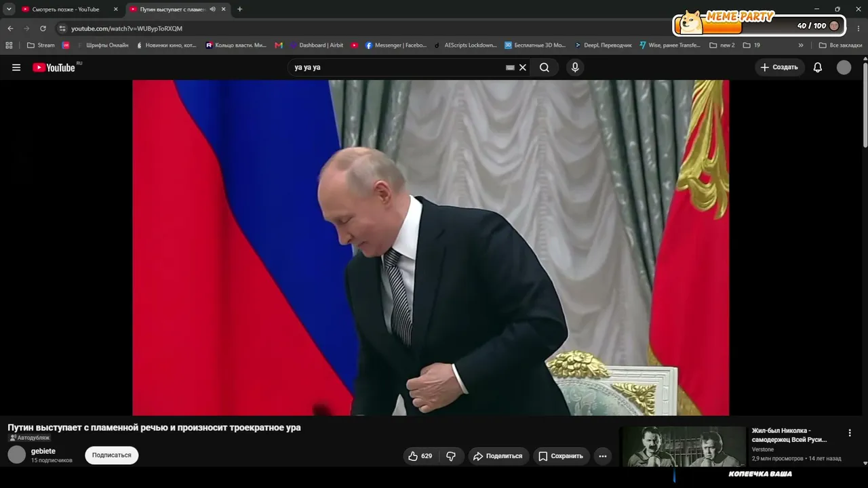Open the 19 bookmarks folder

[751, 45]
